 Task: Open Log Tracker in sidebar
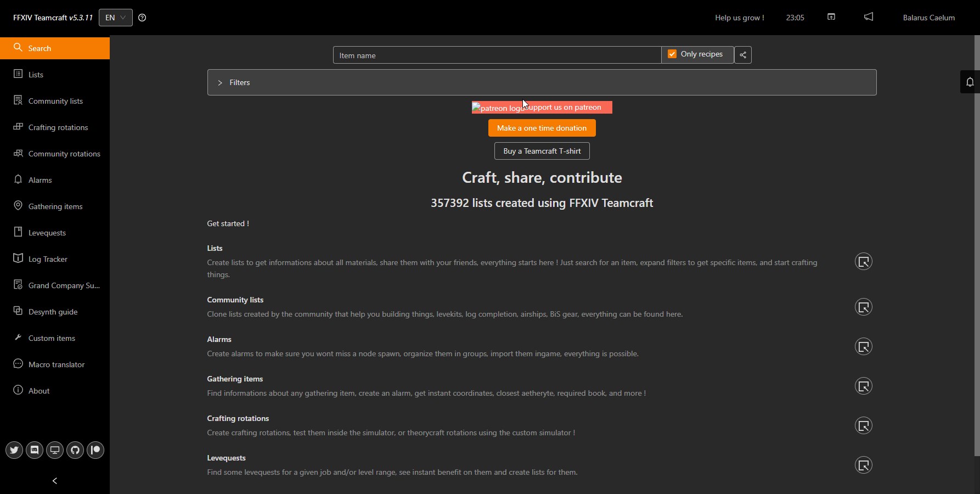tap(55, 259)
